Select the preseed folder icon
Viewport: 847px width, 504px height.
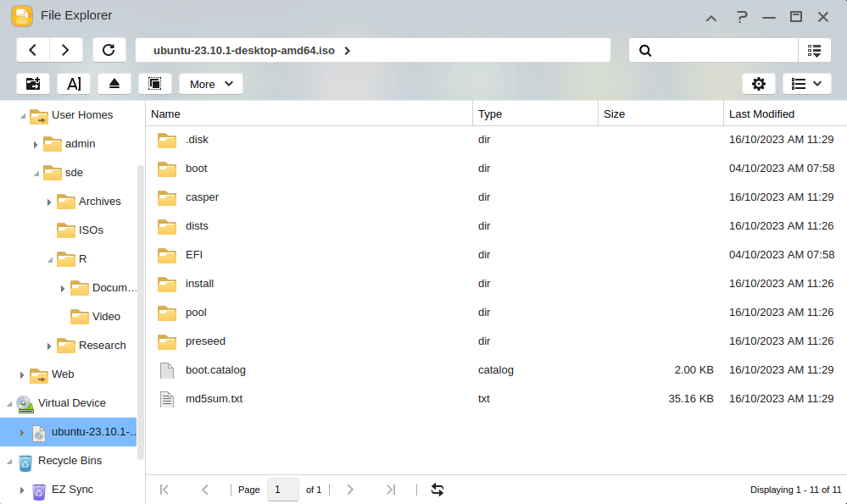[167, 341]
